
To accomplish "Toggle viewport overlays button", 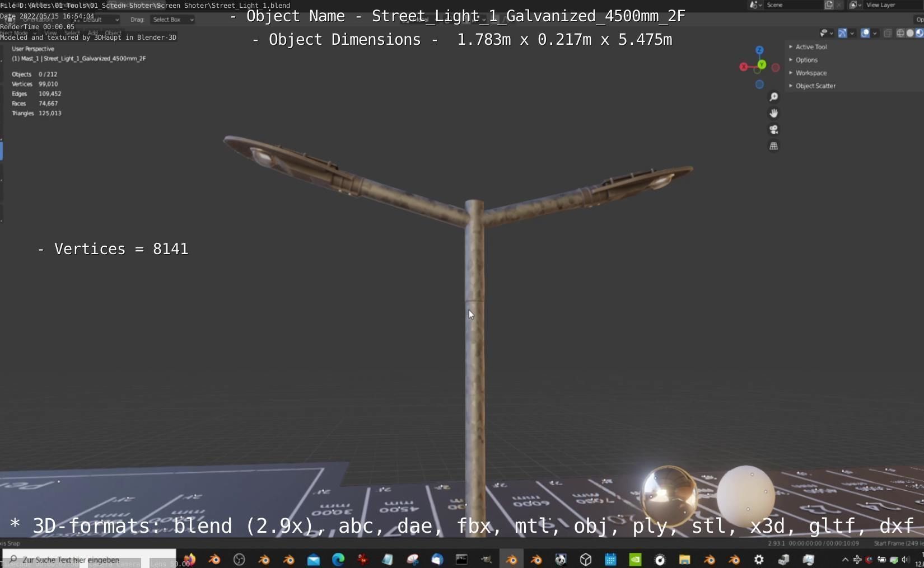I will pyautogui.click(x=865, y=33).
